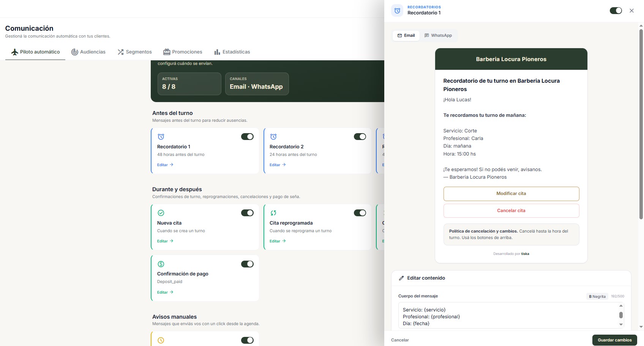Click Editar link on Nueva cita card
The width and height of the screenshot is (644, 346).
[x=165, y=241]
